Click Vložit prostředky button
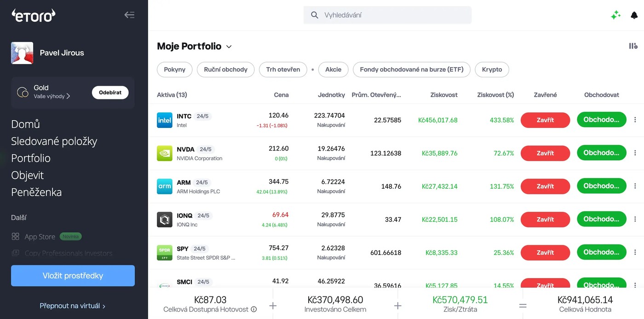 [x=73, y=276]
